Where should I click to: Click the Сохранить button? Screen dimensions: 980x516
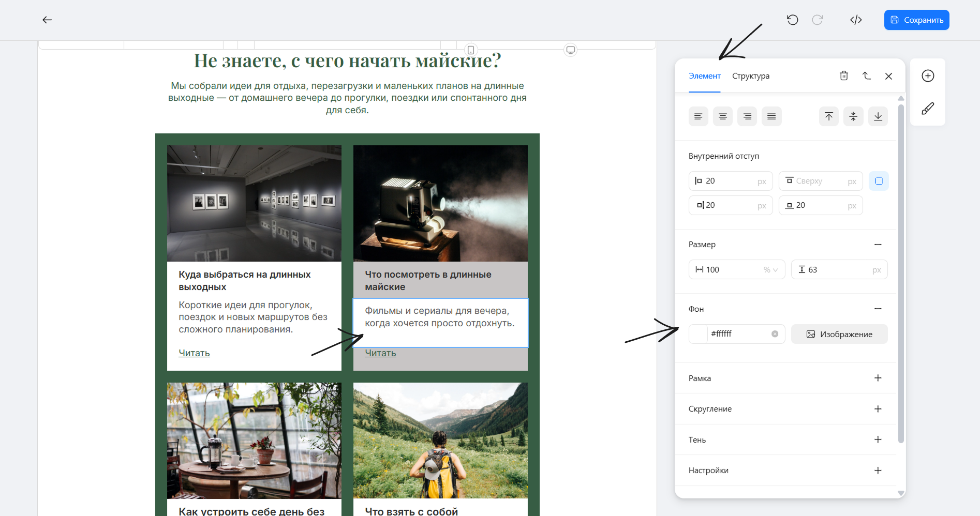916,20
